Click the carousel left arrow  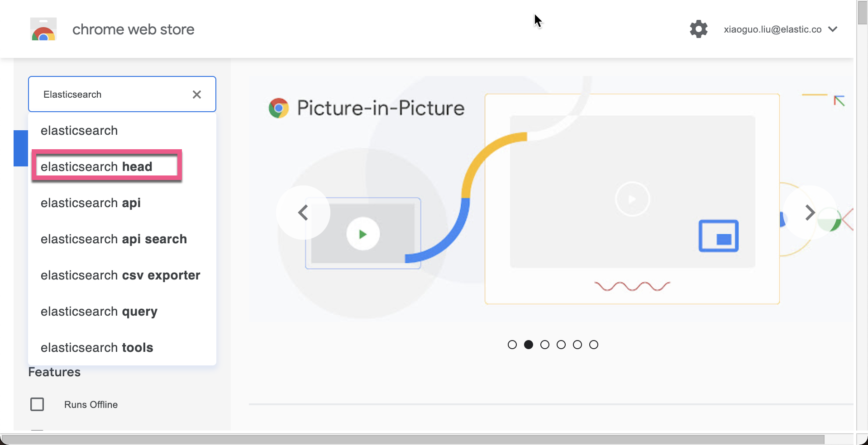302,213
